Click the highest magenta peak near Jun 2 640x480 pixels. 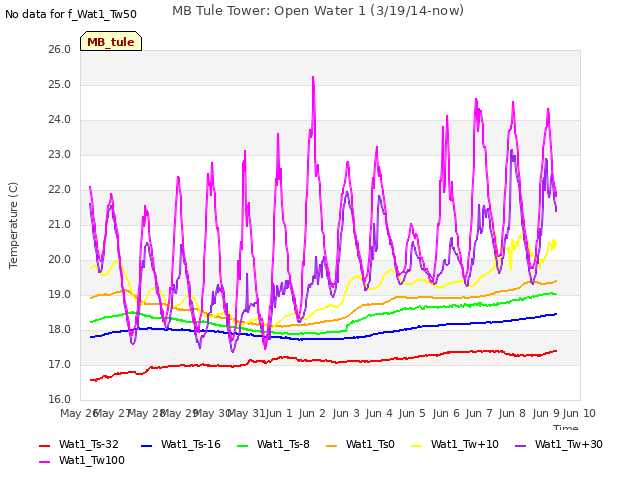(313, 77)
